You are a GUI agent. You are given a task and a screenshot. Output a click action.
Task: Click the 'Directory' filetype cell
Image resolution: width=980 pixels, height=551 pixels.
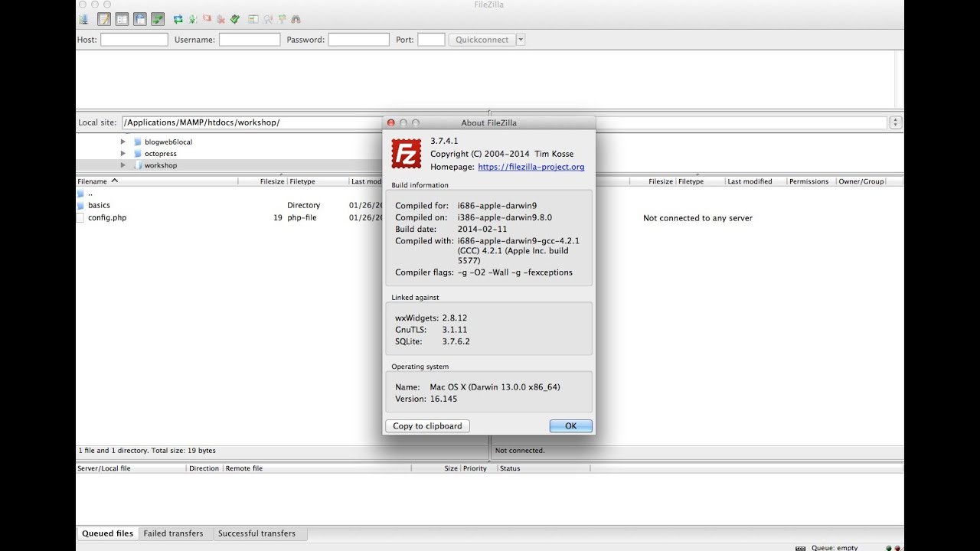(x=304, y=205)
